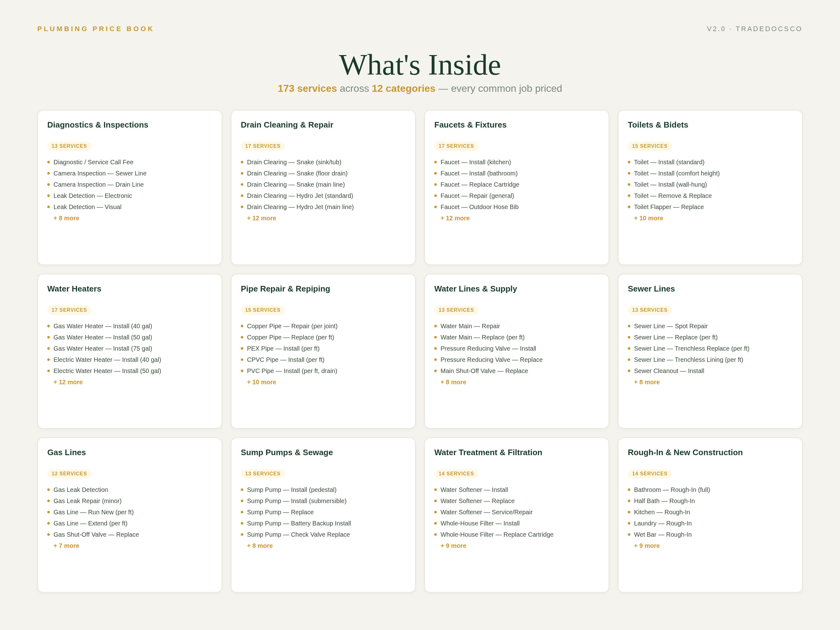The image size is (840, 630).
Task: Select Toilet — Install (comfort height) item
Action: [x=677, y=173]
